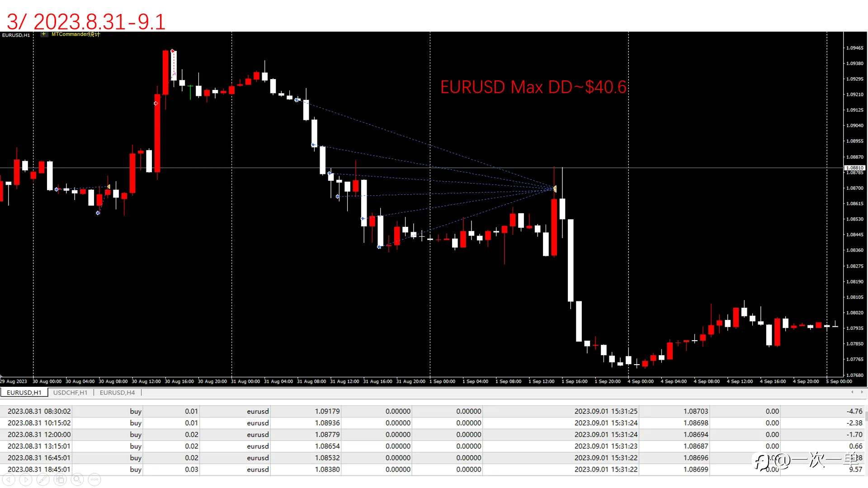868x488 pixels.
Task: Click the lot size 0.03 cell
Action: point(191,469)
